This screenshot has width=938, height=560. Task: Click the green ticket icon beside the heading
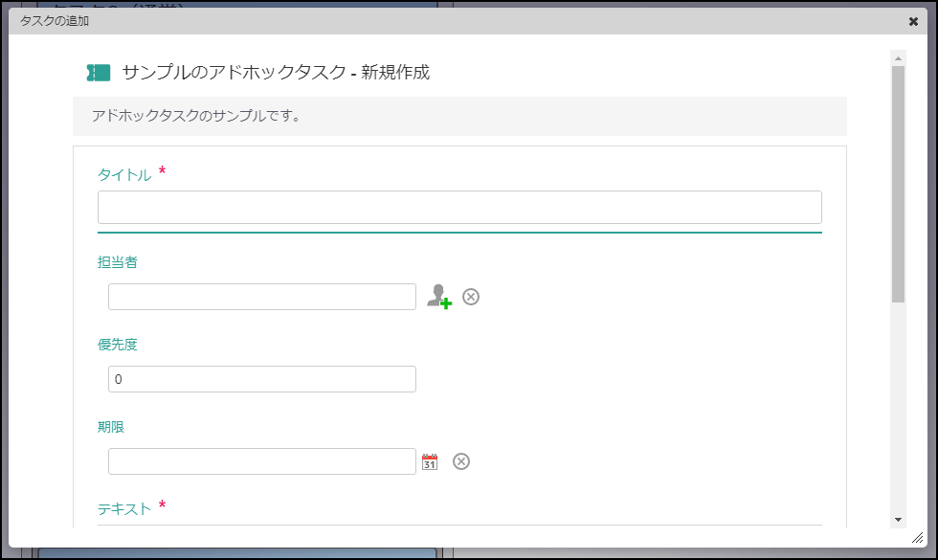[99, 72]
